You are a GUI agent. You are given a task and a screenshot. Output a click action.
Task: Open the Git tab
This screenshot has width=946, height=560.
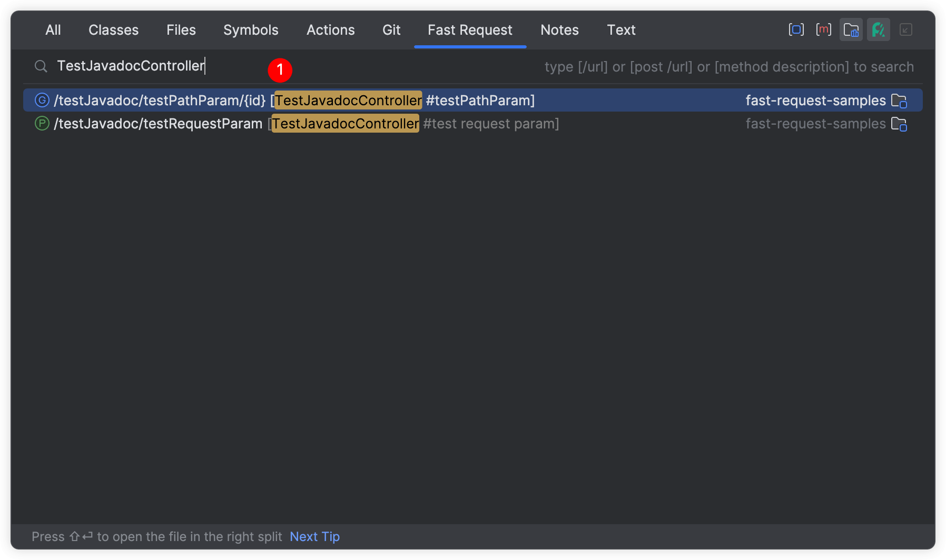coord(391,30)
